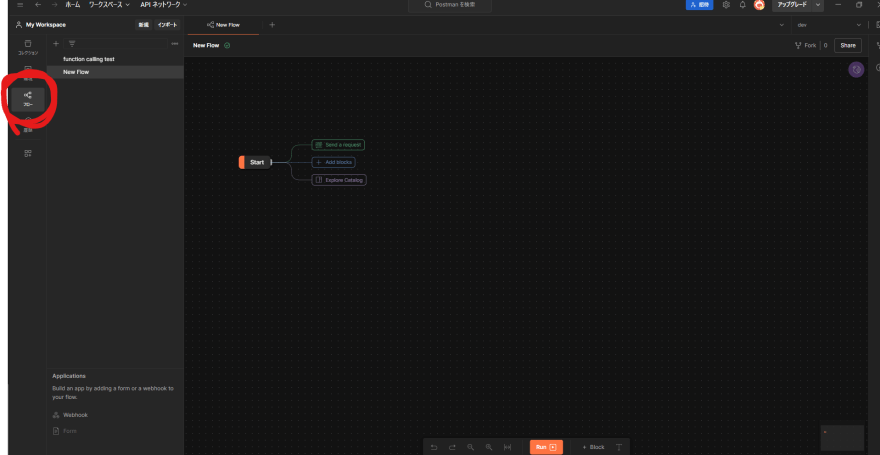Choose Explore Catalog suggestion
The height and width of the screenshot is (455, 880).
[x=339, y=180]
